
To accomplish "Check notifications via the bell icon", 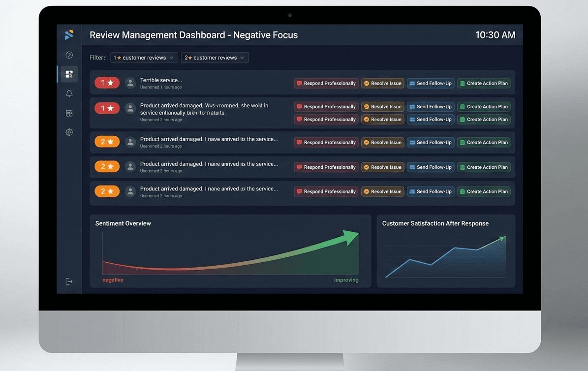I will (x=69, y=93).
